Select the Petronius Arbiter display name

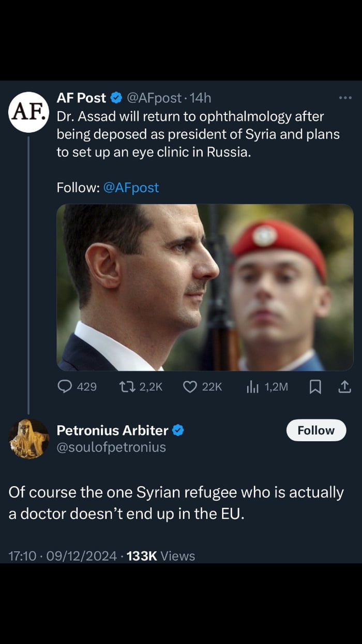pos(112,430)
